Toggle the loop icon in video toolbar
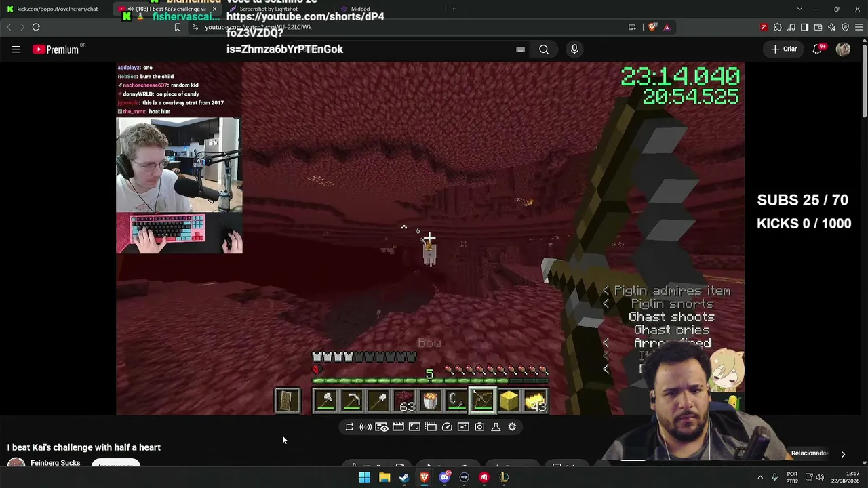 349,427
